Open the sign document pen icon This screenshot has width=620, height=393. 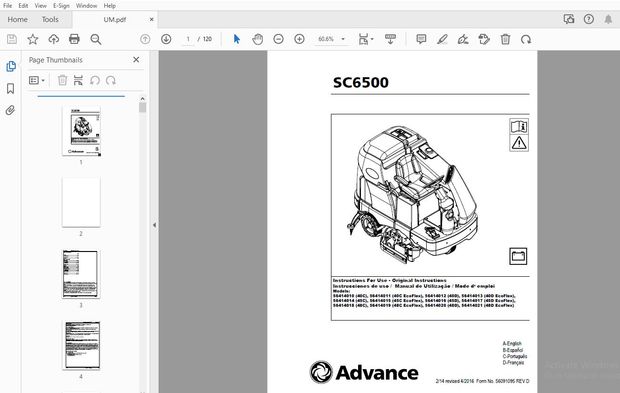pos(463,39)
